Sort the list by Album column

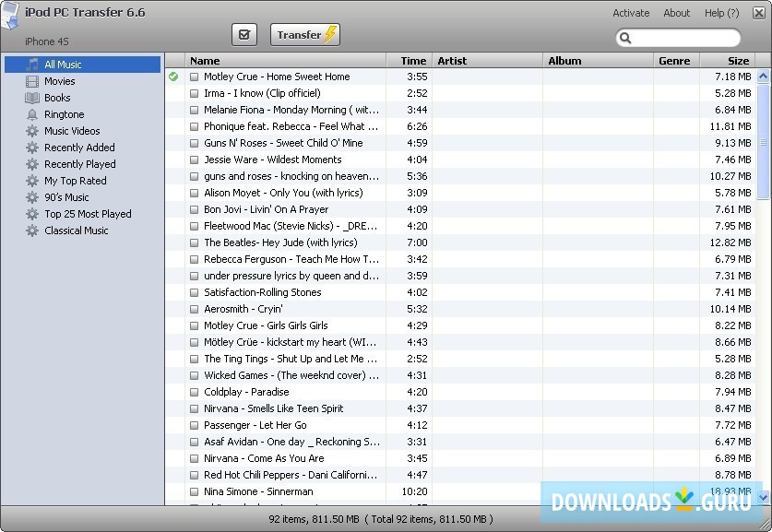point(599,61)
